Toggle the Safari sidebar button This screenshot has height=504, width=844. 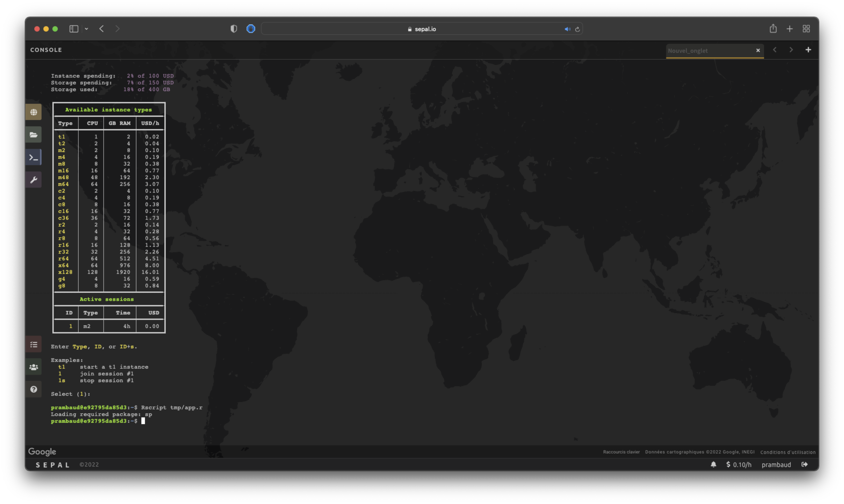click(x=74, y=29)
